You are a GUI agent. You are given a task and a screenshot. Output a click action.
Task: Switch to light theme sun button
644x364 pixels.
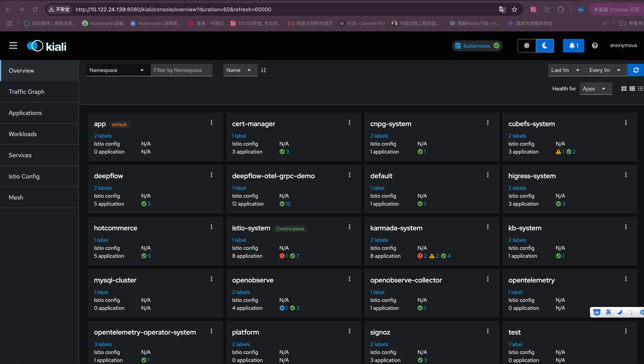[527, 45]
